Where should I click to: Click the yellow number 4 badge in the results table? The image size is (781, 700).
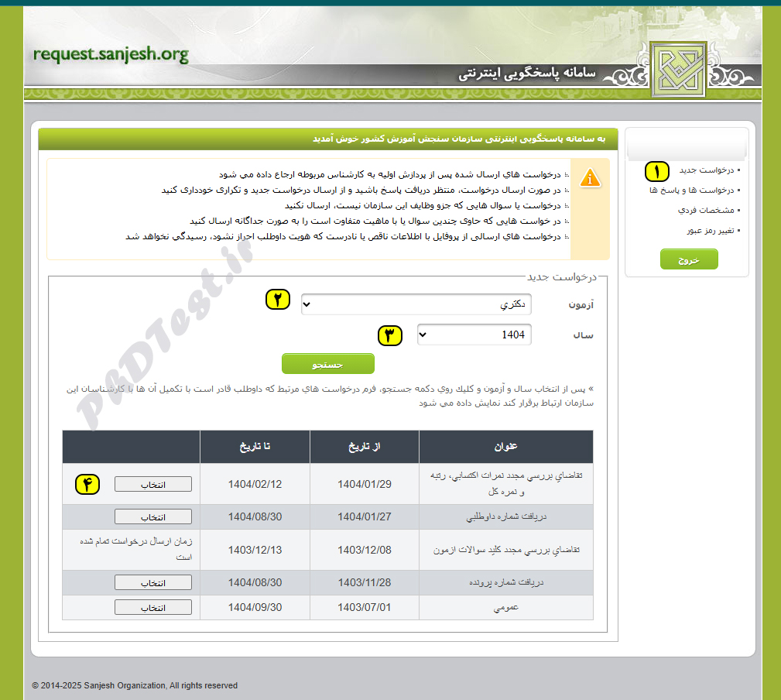(87, 484)
